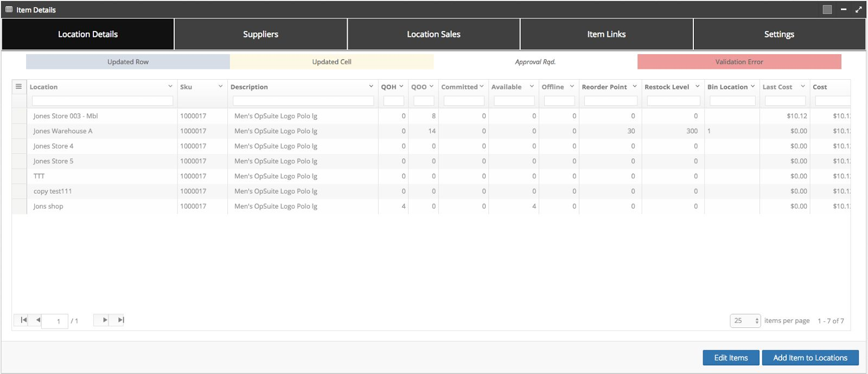Focus the Description filter input
Screen dimensions: 868x374
pyautogui.click(x=303, y=101)
